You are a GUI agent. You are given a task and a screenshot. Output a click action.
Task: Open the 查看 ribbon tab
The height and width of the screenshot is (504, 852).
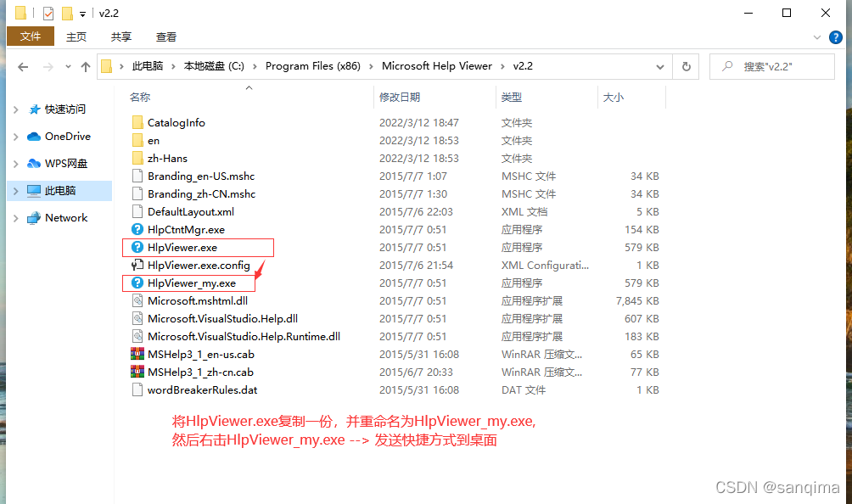click(x=166, y=37)
